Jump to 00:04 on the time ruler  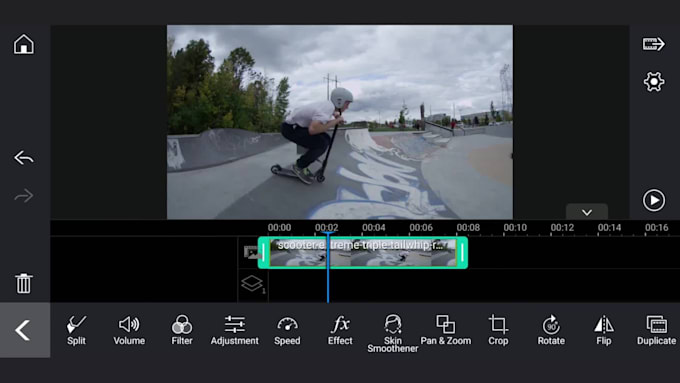click(x=374, y=227)
